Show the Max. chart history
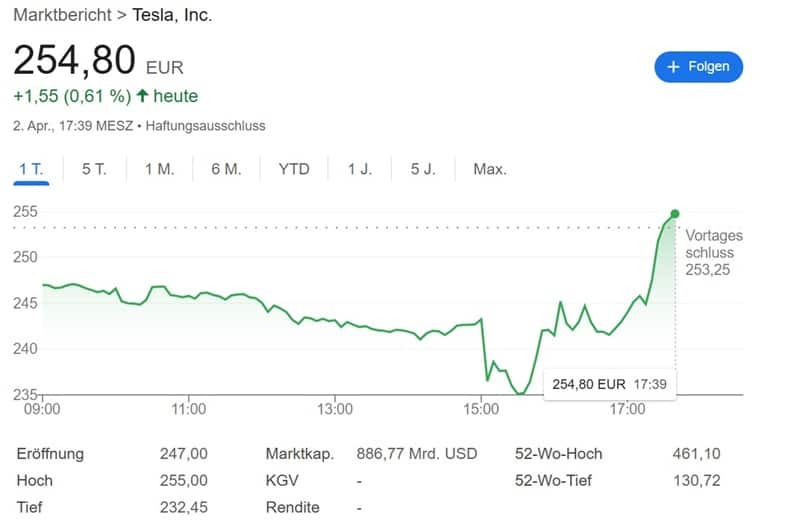 coord(490,169)
